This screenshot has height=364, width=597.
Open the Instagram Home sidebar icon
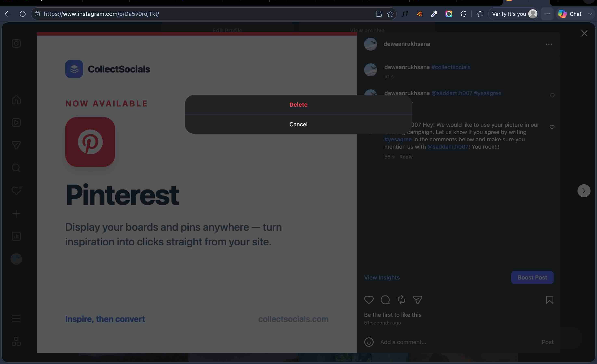[x=16, y=100]
